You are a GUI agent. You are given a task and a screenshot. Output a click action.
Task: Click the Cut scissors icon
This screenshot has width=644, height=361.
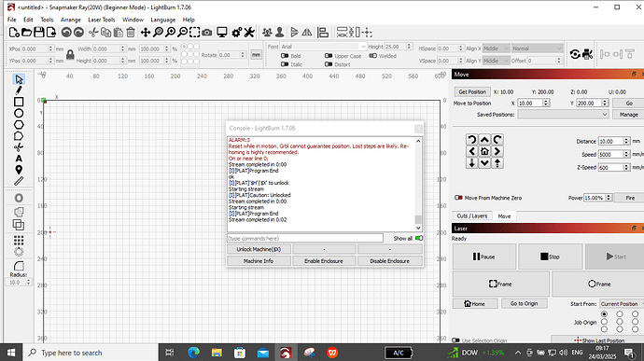click(x=93, y=32)
